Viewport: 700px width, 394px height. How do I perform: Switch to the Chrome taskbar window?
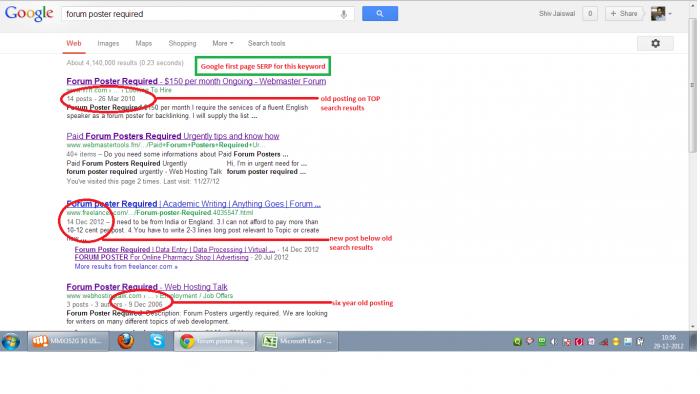click(x=215, y=341)
